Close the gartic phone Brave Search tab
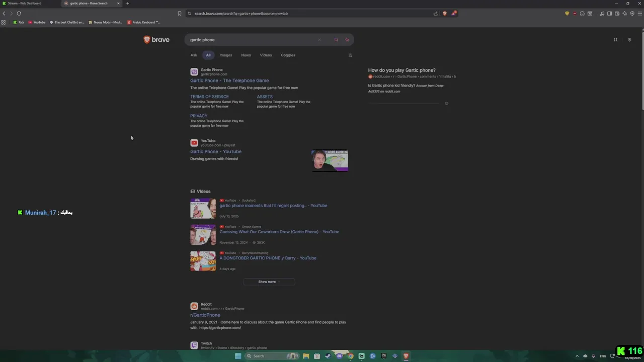644x362 pixels. 118,4
